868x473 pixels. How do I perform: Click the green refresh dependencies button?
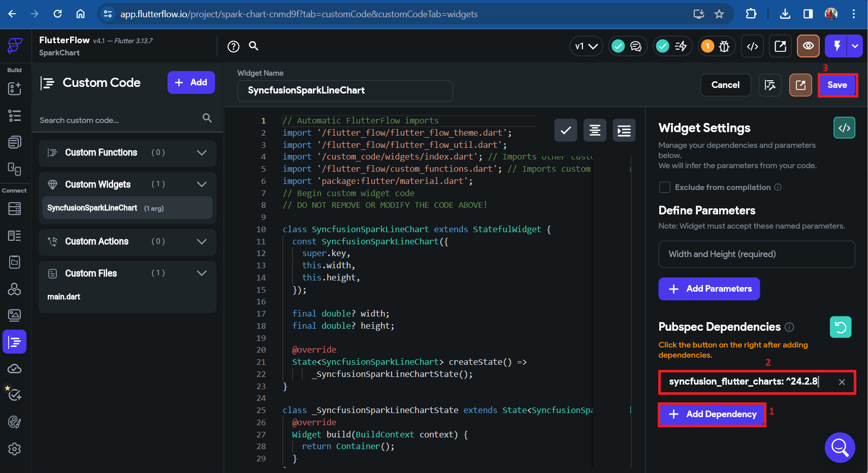(x=841, y=327)
